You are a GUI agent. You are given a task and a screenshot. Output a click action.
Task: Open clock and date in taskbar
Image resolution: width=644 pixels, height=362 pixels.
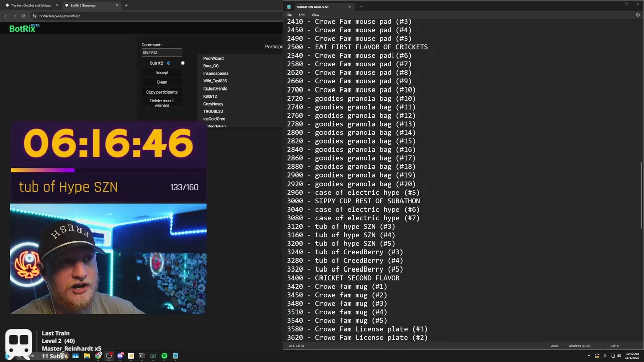point(632,356)
